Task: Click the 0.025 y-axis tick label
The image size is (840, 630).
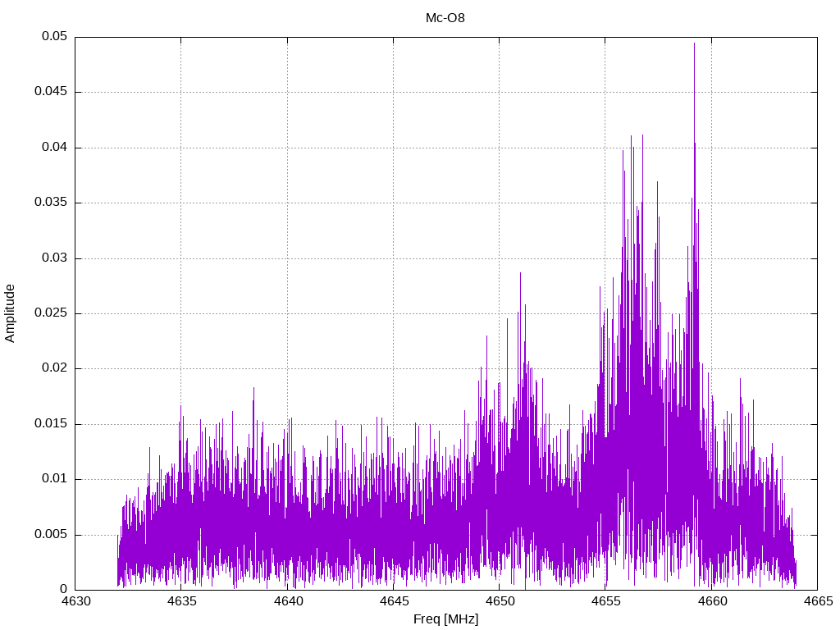Action: (51, 313)
